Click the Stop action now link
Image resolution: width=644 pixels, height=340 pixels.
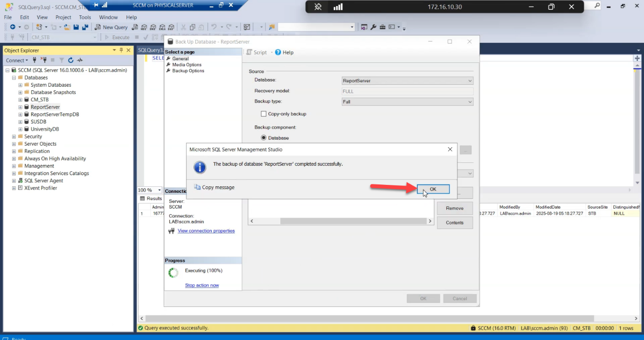point(202,286)
